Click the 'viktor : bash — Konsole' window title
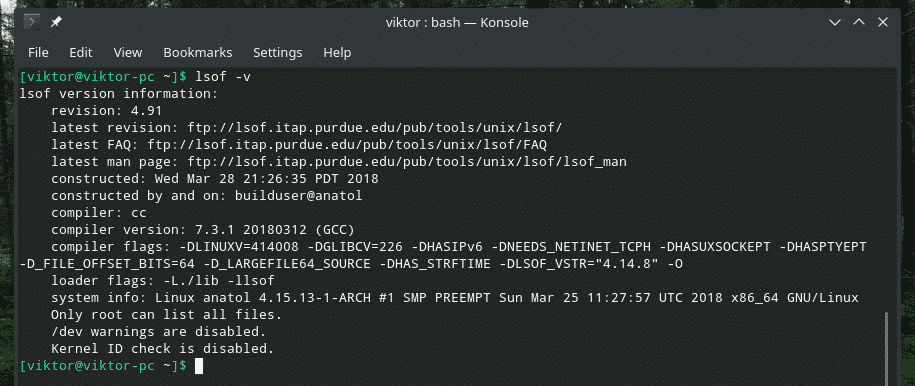Screen dimensions: 915x386 click(457, 23)
